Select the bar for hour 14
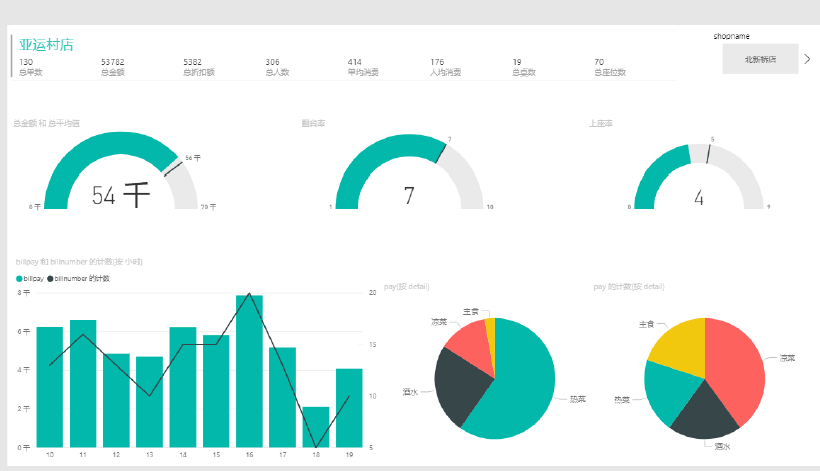Screen dimensions: 820x471 pos(183,387)
